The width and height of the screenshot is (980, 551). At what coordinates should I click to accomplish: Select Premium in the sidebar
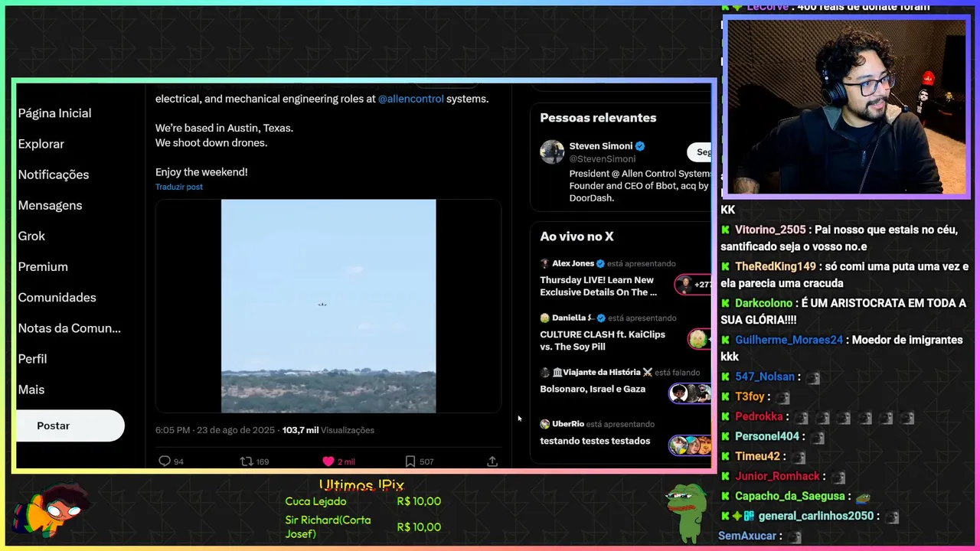pyautogui.click(x=43, y=266)
